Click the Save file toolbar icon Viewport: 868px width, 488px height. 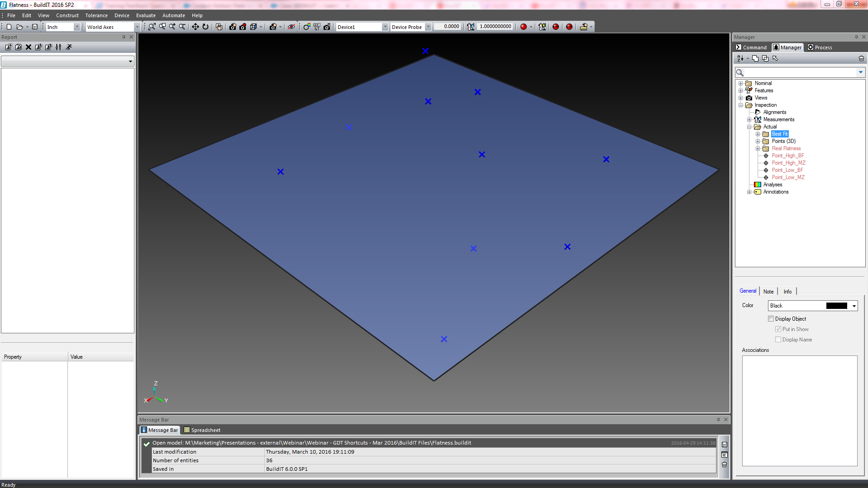pos(35,27)
